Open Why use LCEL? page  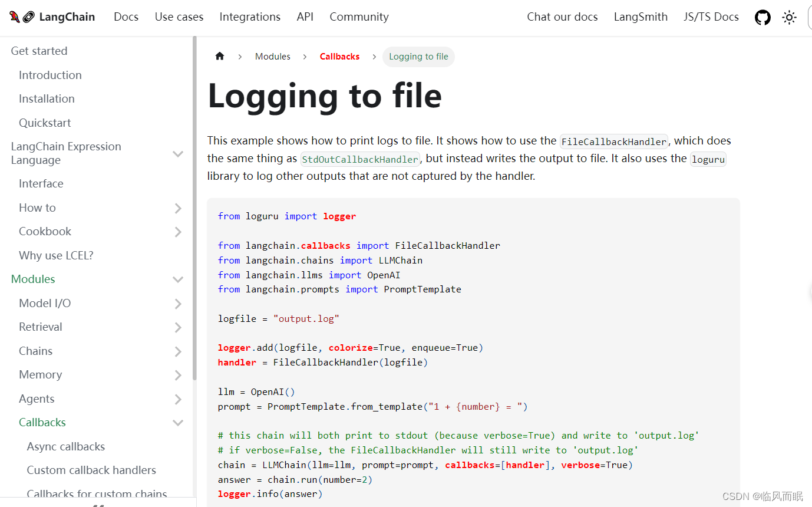coord(56,255)
